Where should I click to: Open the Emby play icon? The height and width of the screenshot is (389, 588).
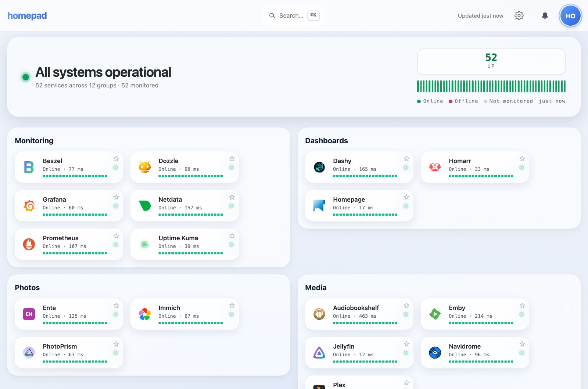click(x=435, y=314)
